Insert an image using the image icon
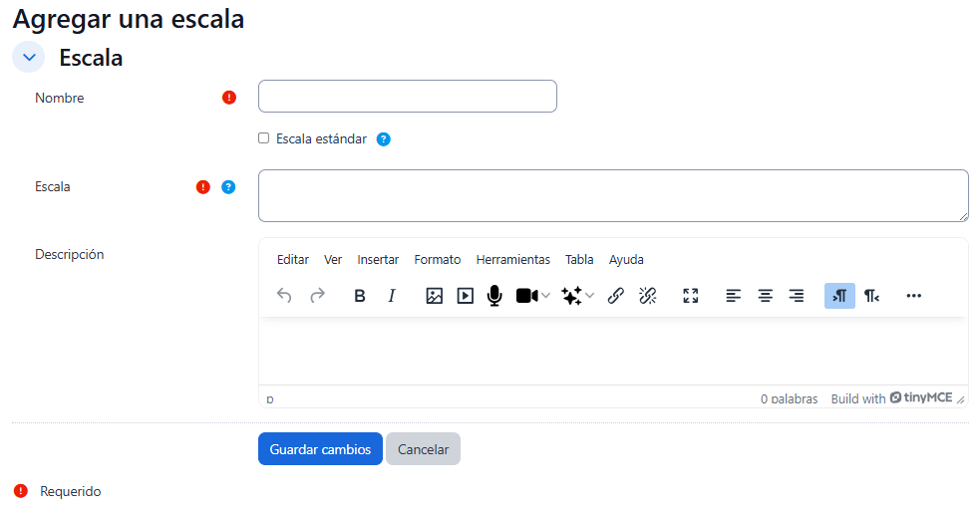Viewport: 980px width, 510px height. point(434,296)
